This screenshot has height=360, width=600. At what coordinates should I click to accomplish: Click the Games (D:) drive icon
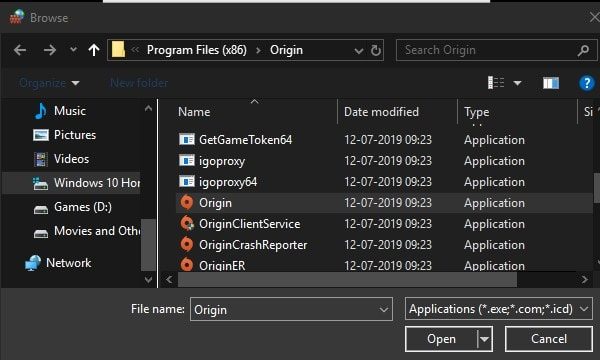point(41,209)
